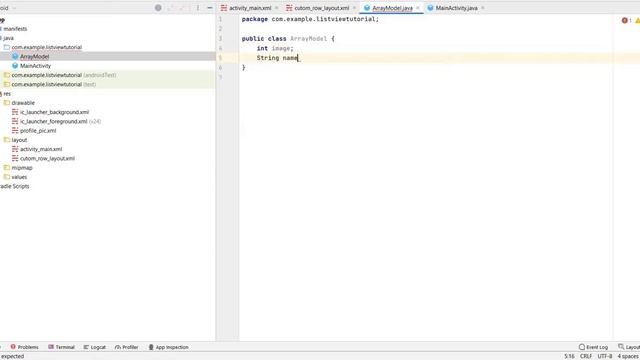Select the ArrayModel.java editor tab
The image size is (640, 360).
pyautogui.click(x=392, y=8)
